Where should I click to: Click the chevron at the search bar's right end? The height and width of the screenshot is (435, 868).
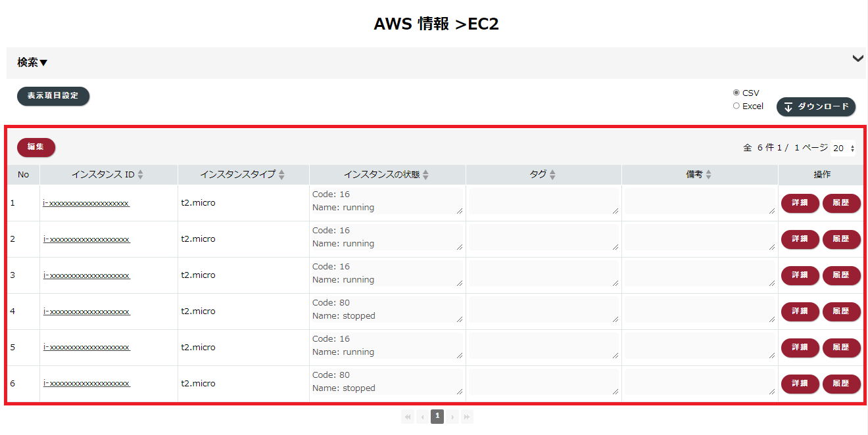pyautogui.click(x=857, y=58)
